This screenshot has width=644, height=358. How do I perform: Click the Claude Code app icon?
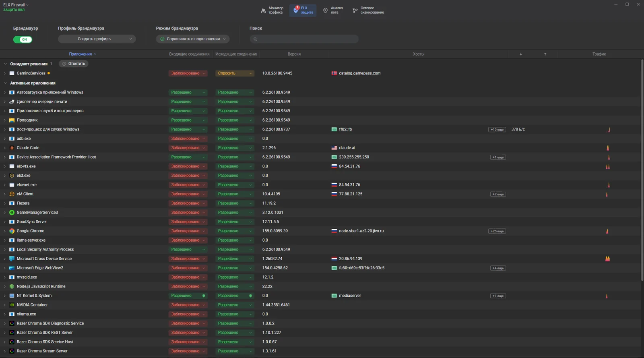click(x=12, y=148)
